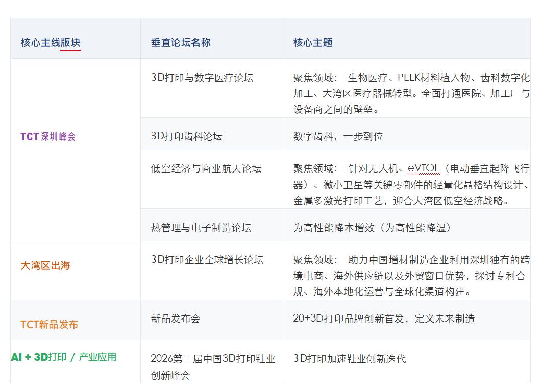
Task: Click the 核心主题 column header
Action: point(313,42)
